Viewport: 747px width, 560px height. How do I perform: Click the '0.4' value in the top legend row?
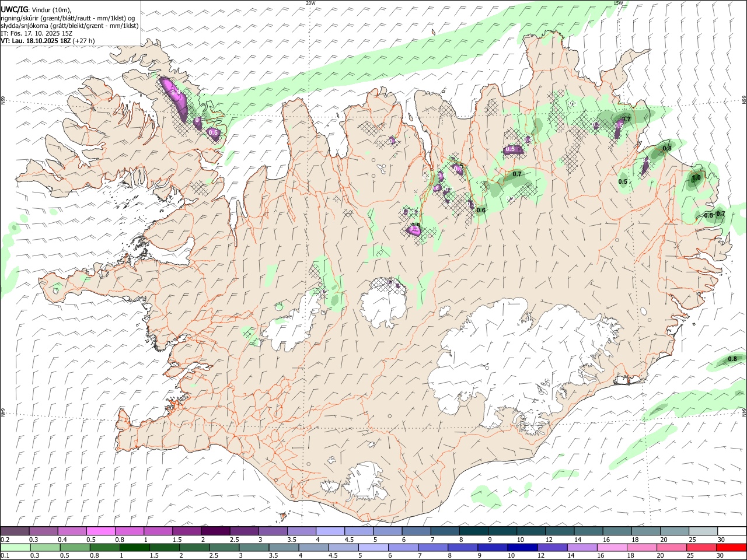(62, 540)
